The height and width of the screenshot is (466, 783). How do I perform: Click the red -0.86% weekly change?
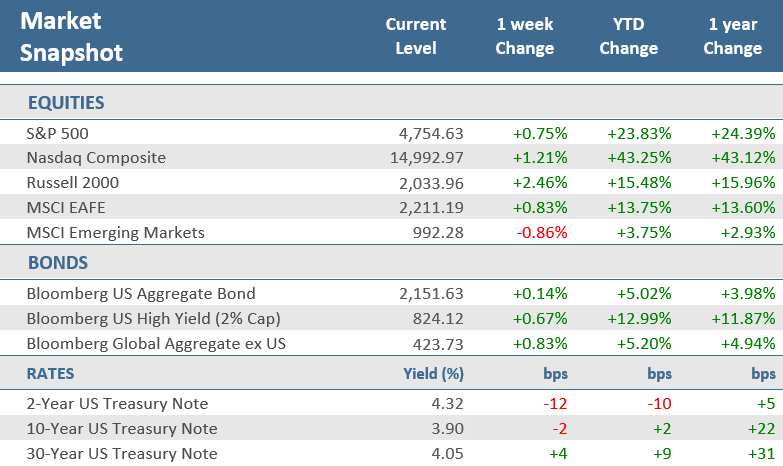coord(542,233)
